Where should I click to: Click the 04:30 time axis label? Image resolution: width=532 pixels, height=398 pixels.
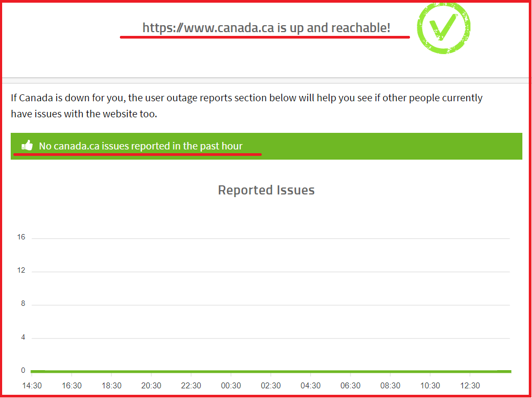pyautogui.click(x=310, y=386)
